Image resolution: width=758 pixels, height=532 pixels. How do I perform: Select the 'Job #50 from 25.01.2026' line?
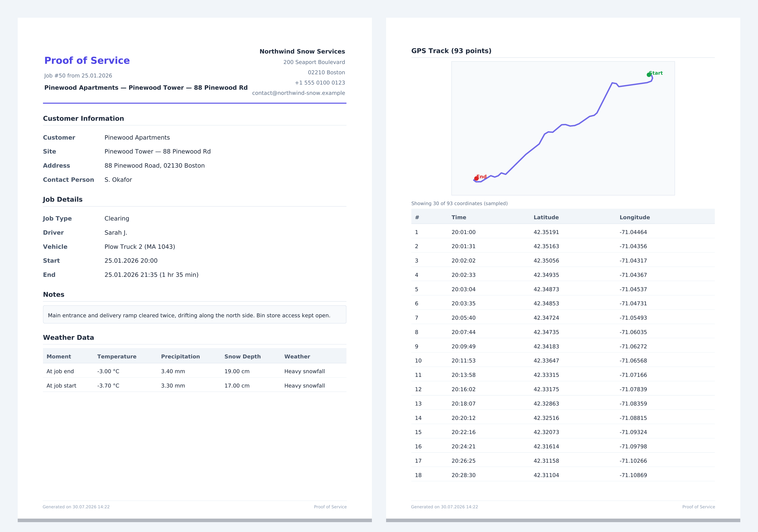click(x=78, y=76)
